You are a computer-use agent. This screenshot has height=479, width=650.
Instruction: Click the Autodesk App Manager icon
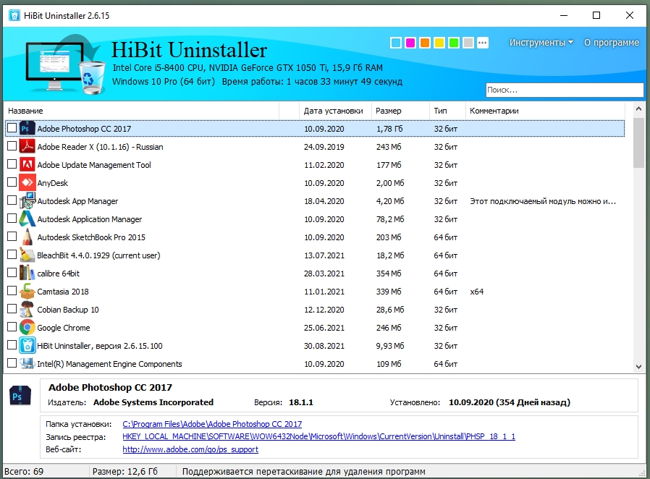(x=27, y=201)
